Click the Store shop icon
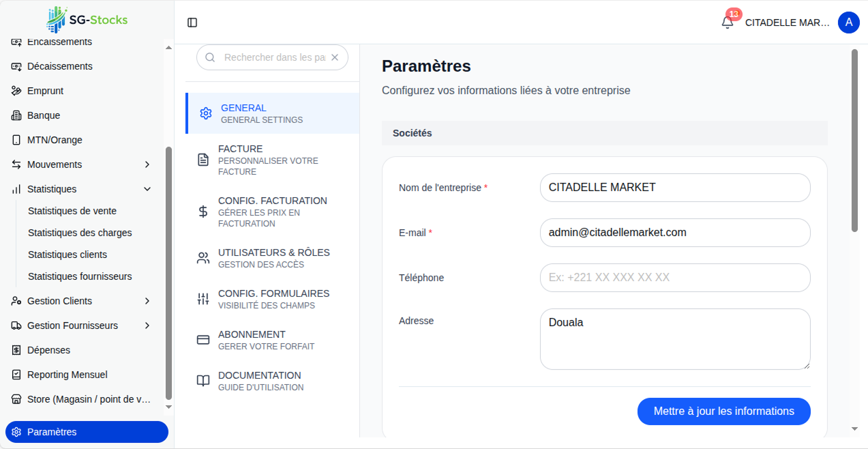Screen dimensions: 868x449 tap(16, 399)
